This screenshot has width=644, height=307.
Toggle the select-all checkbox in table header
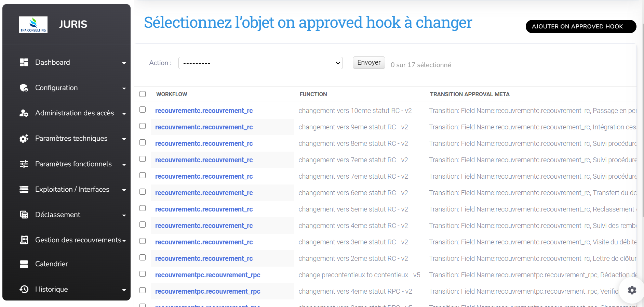pyautogui.click(x=143, y=94)
